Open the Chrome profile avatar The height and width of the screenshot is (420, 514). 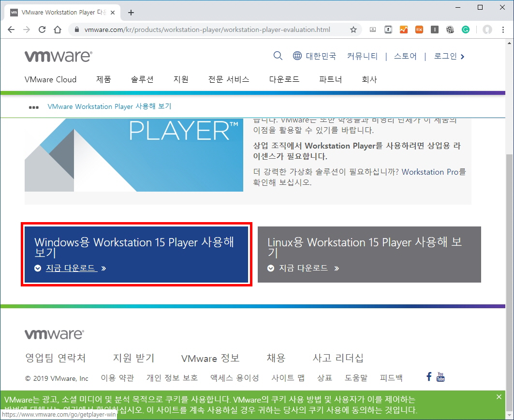[x=487, y=30]
